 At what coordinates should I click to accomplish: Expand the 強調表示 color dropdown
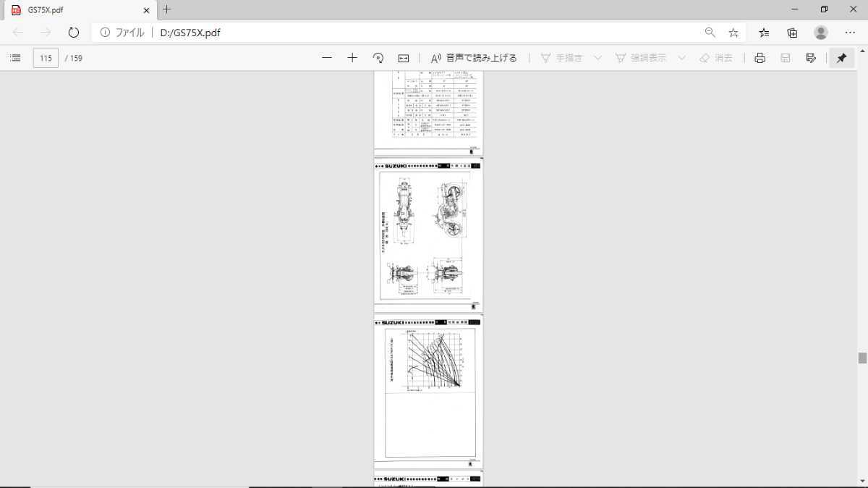(681, 58)
